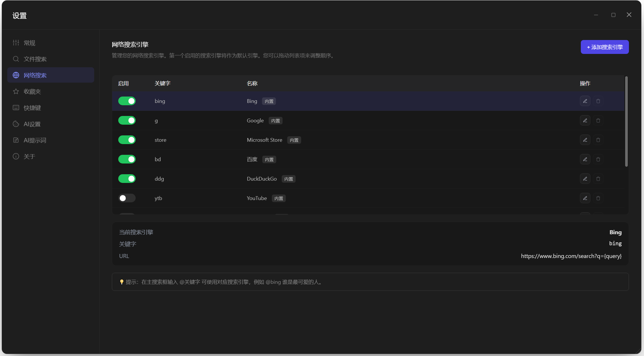
Task: Edit the DuckDuckGo engine entry
Action: 585,179
